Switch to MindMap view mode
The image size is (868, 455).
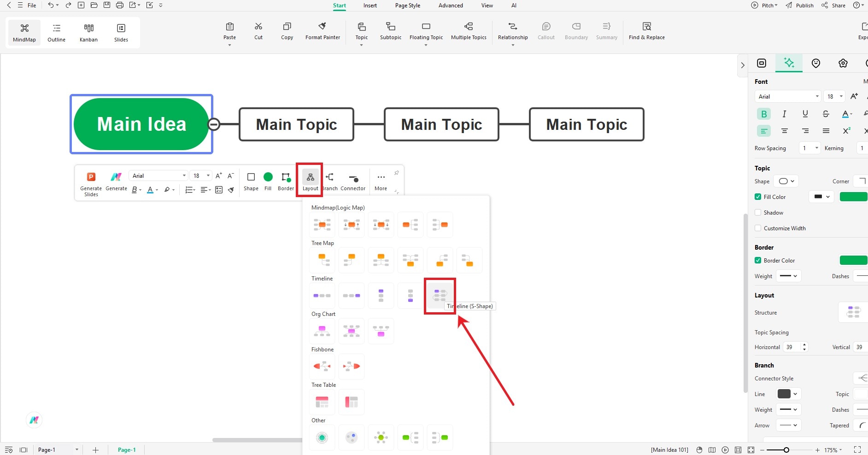click(x=24, y=32)
